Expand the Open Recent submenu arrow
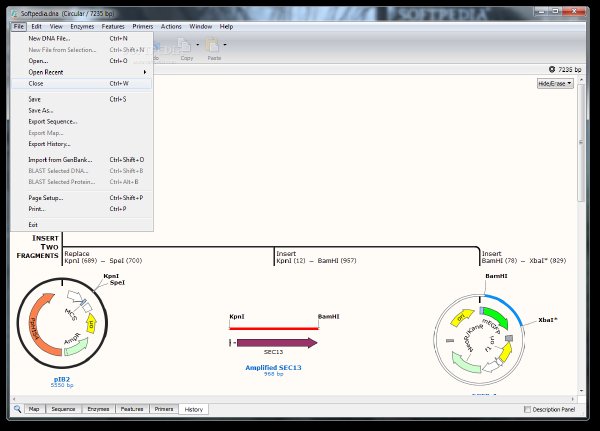The image size is (600, 431). click(145, 72)
